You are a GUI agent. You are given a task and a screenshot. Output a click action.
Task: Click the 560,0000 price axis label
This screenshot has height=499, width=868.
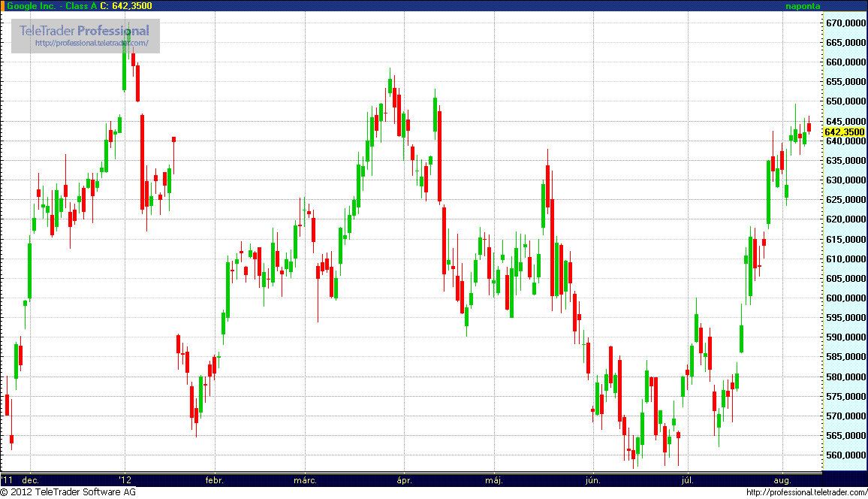coord(845,455)
